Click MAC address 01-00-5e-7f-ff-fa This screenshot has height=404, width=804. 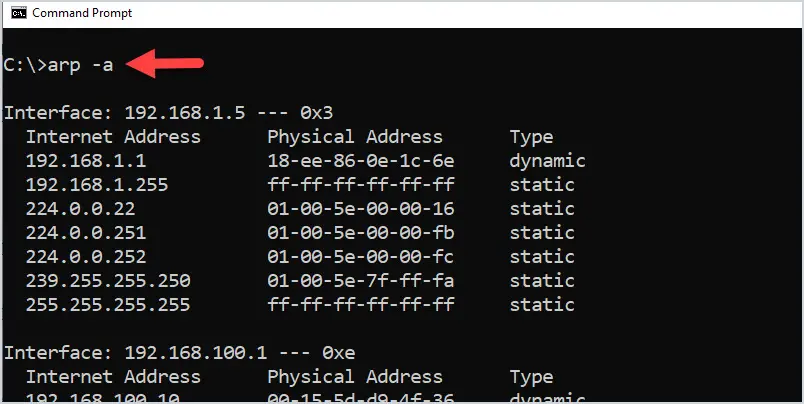click(360, 280)
